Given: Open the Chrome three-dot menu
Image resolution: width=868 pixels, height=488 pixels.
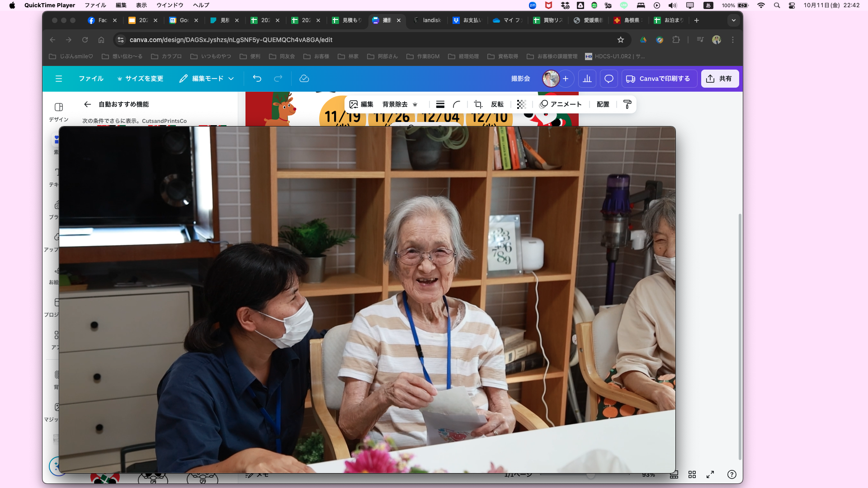Looking at the screenshot, I should [x=733, y=40].
